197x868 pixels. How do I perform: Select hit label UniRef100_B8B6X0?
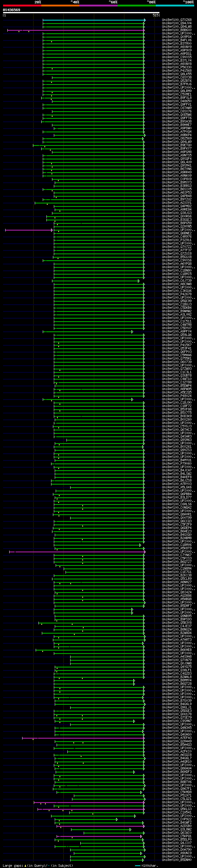coord(177,30)
